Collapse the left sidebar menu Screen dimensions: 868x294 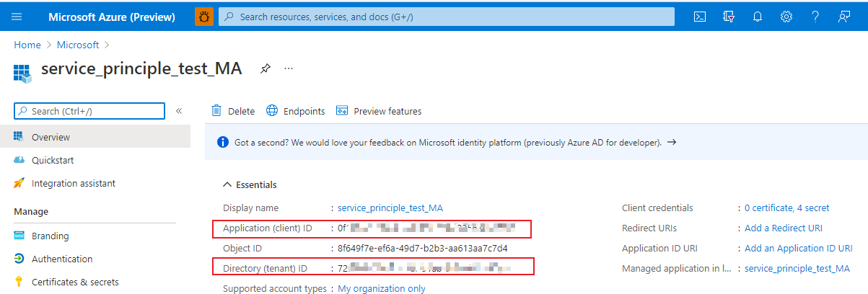[179, 111]
